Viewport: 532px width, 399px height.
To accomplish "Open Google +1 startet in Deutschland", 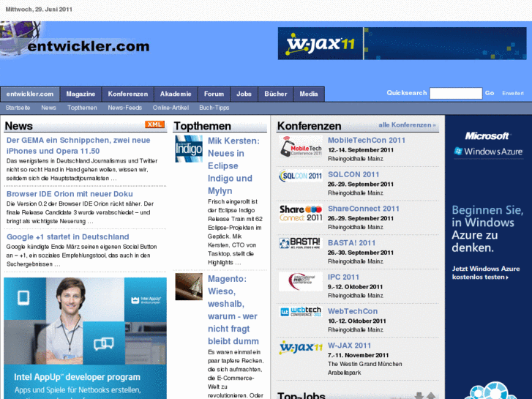I will tap(68, 236).
